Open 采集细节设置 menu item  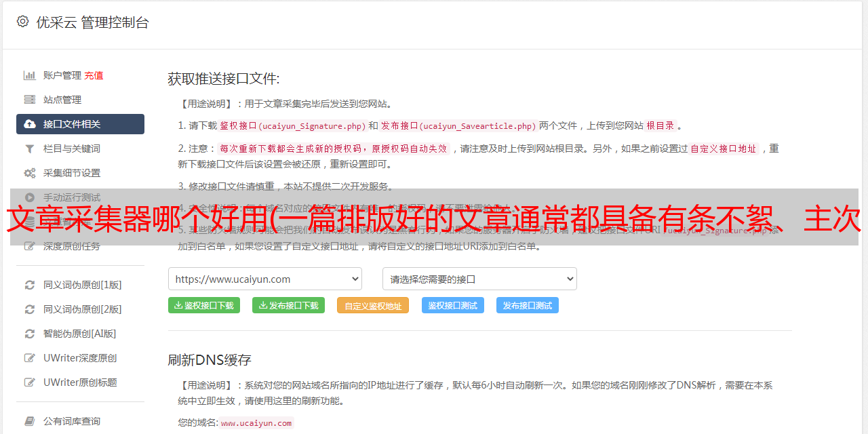tap(80, 173)
